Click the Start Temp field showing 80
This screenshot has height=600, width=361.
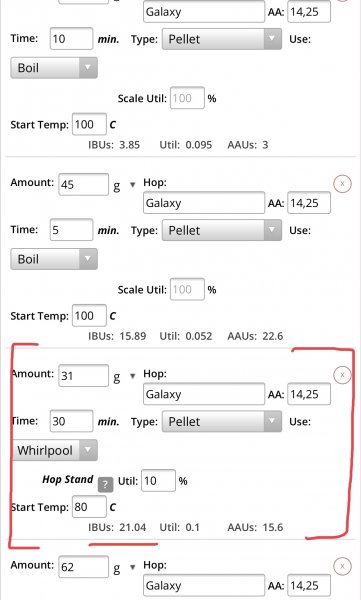click(89, 507)
